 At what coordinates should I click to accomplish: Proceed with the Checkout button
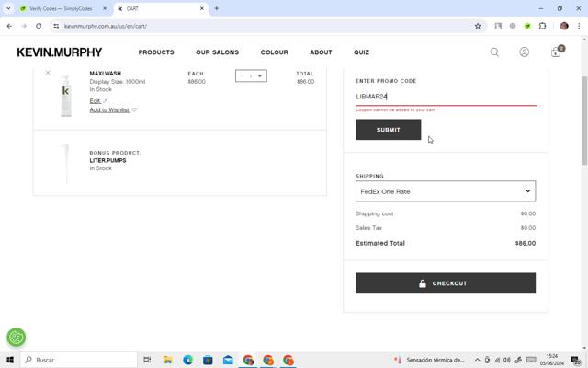pyautogui.click(x=446, y=283)
